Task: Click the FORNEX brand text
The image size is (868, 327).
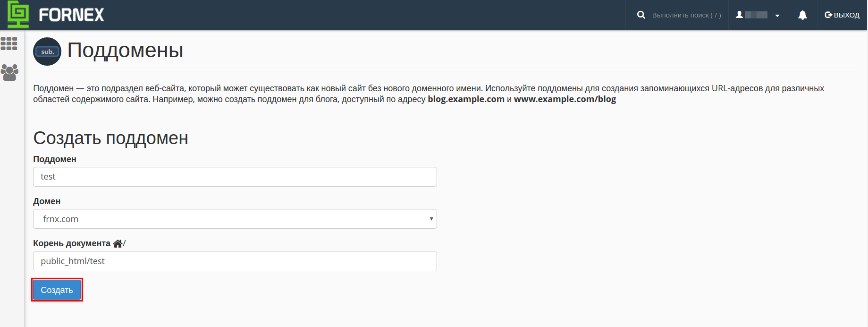Action: tap(71, 15)
